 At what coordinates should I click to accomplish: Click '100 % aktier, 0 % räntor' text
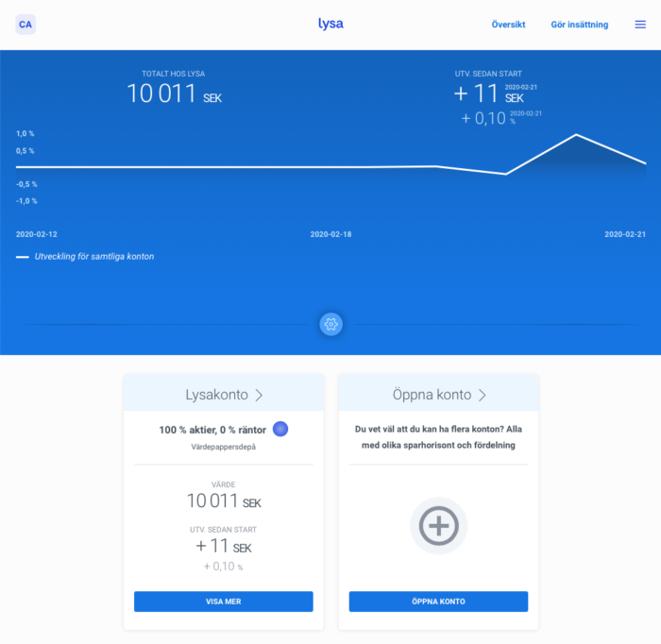212,430
